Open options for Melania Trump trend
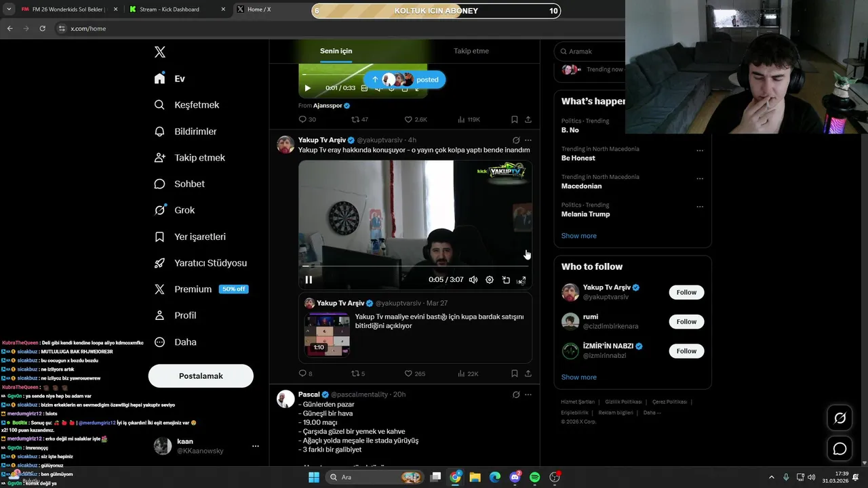The image size is (868, 488). click(x=700, y=207)
